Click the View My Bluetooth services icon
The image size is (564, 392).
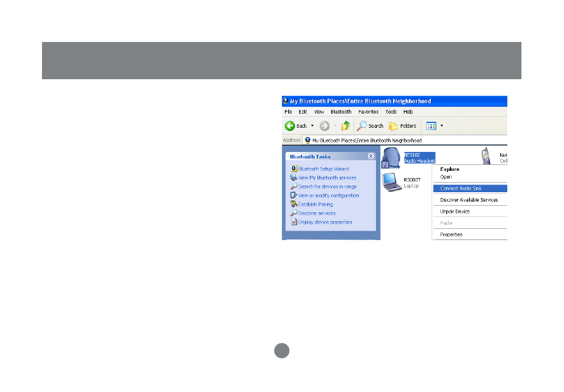tap(293, 177)
